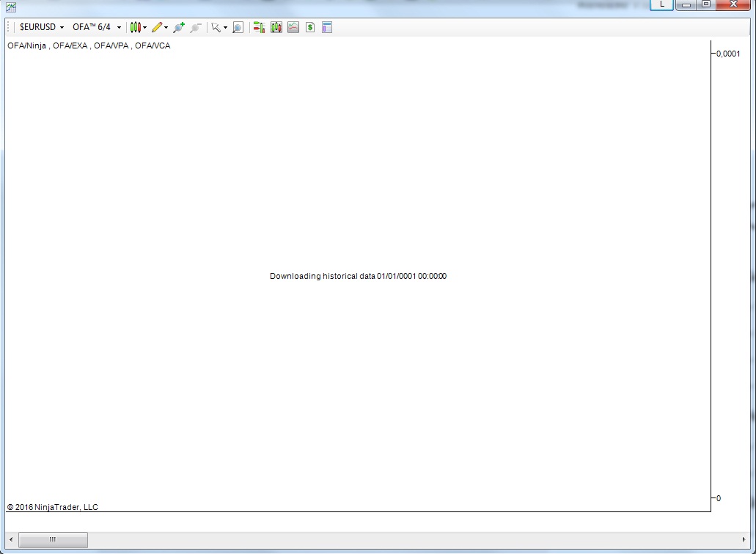756x554 pixels.
Task: Click the horizontal scrollbar thumb
Action: tap(52, 540)
